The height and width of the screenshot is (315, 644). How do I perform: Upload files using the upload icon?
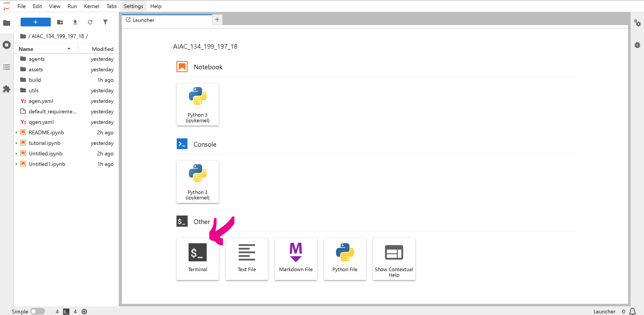pos(75,22)
